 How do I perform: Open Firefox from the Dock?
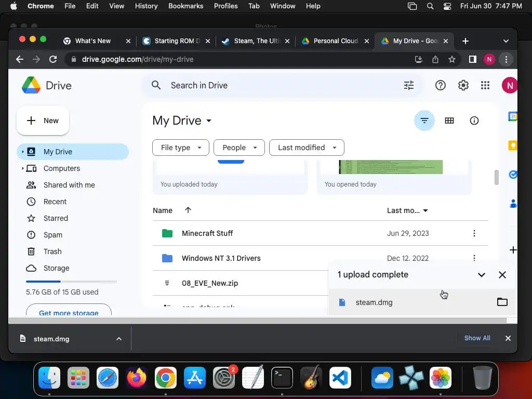tap(137, 378)
